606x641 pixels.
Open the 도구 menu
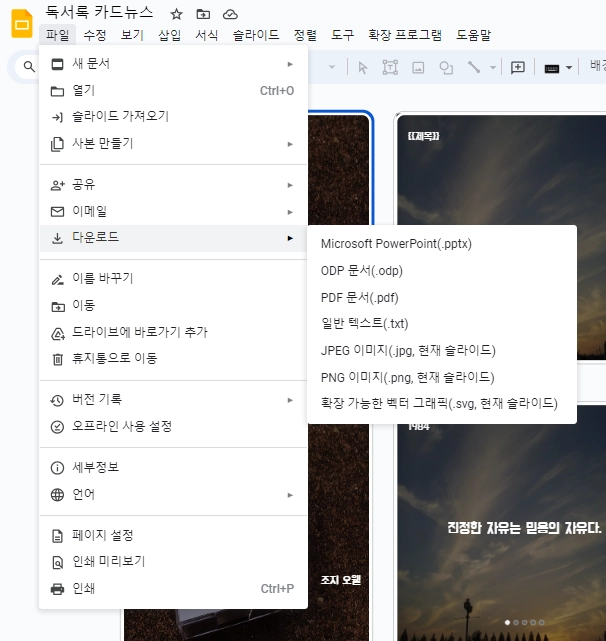[343, 35]
